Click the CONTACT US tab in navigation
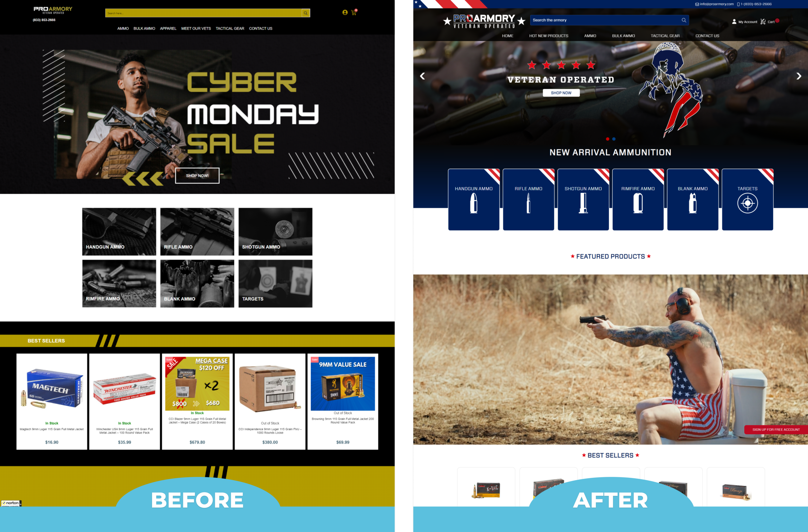 260,28
